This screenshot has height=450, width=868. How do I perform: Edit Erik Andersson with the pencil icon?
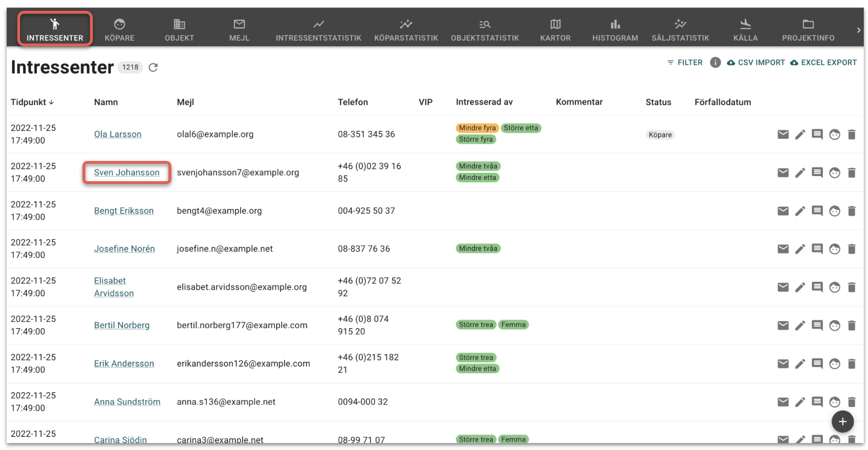click(x=800, y=364)
